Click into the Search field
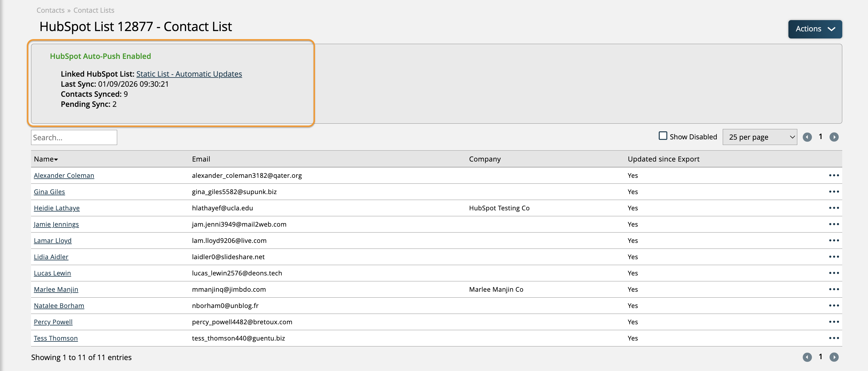Screen dimensions: 868x371 [74, 138]
